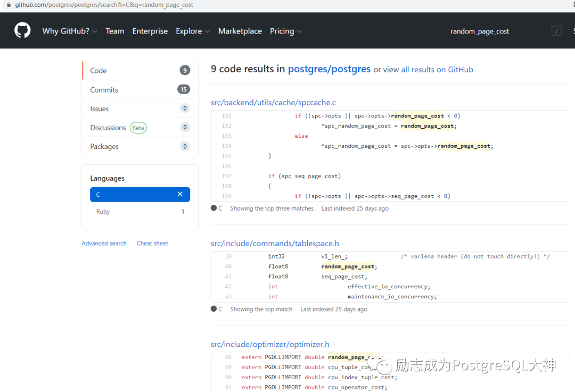Open src/backend/utils/cache/spccache.c file link

pos(273,103)
